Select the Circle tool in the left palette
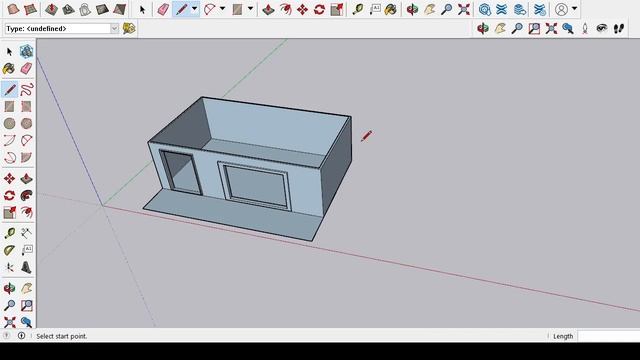640x360 pixels. click(x=9, y=123)
